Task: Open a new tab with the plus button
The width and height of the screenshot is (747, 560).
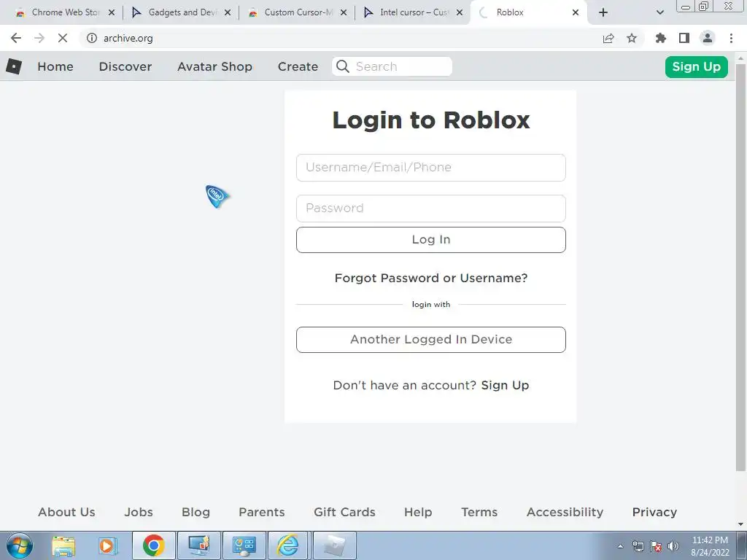Action: 603,12
